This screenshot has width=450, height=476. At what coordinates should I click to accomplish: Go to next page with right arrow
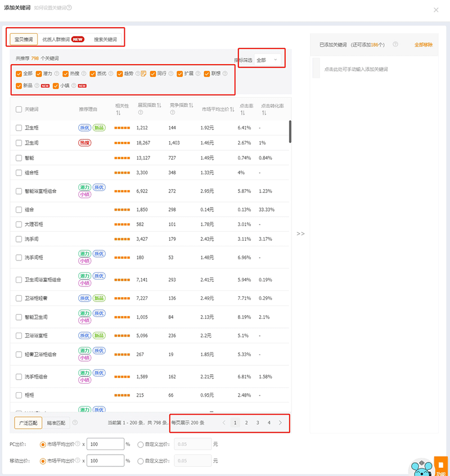pyautogui.click(x=280, y=423)
